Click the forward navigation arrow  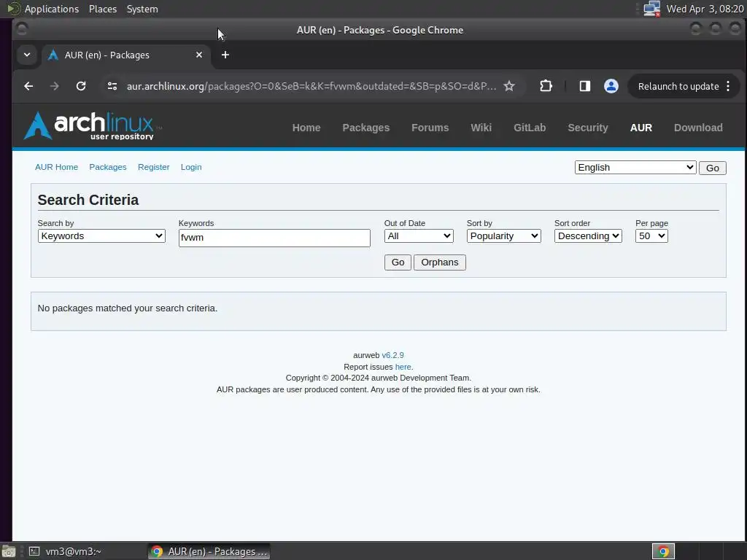coord(54,86)
